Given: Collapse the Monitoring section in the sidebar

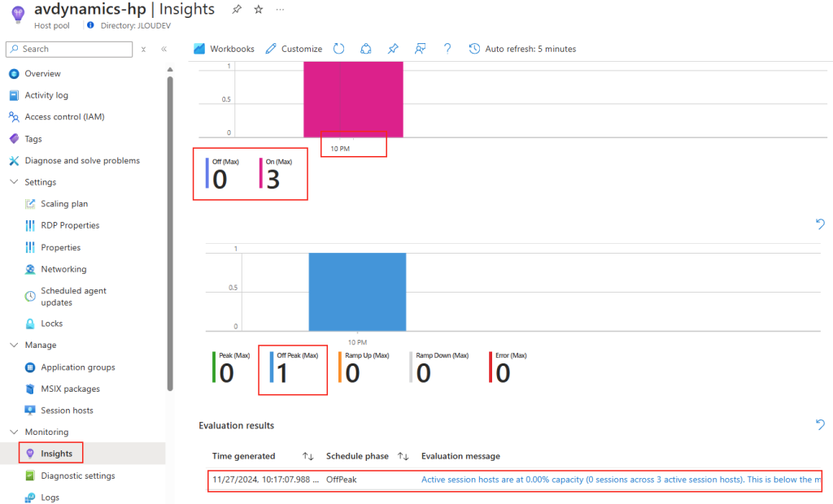Looking at the screenshot, I should tap(15, 432).
